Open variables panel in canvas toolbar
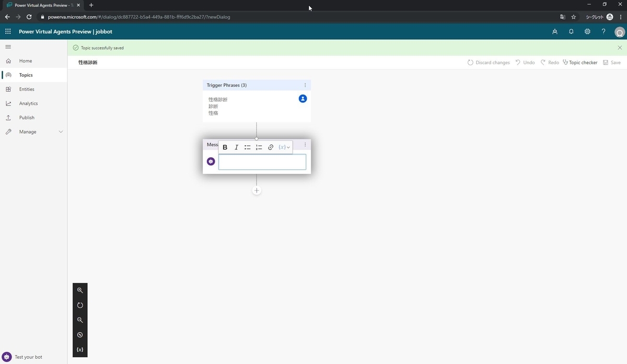 [x=80, y=349]
